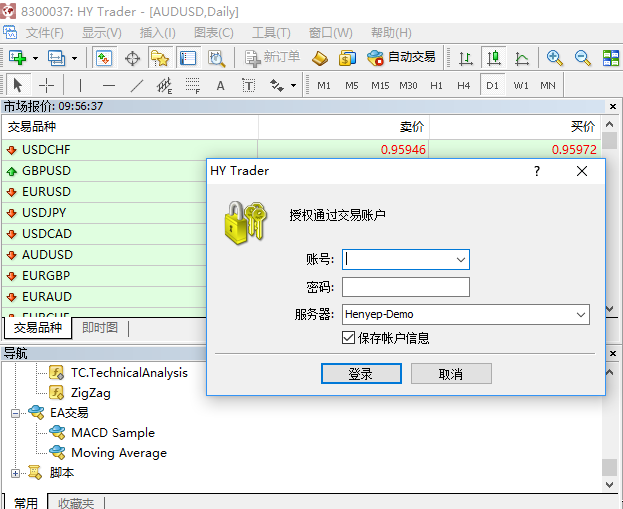
Task: Select MACD Sample expert advisor
Action: coord(113,432)
